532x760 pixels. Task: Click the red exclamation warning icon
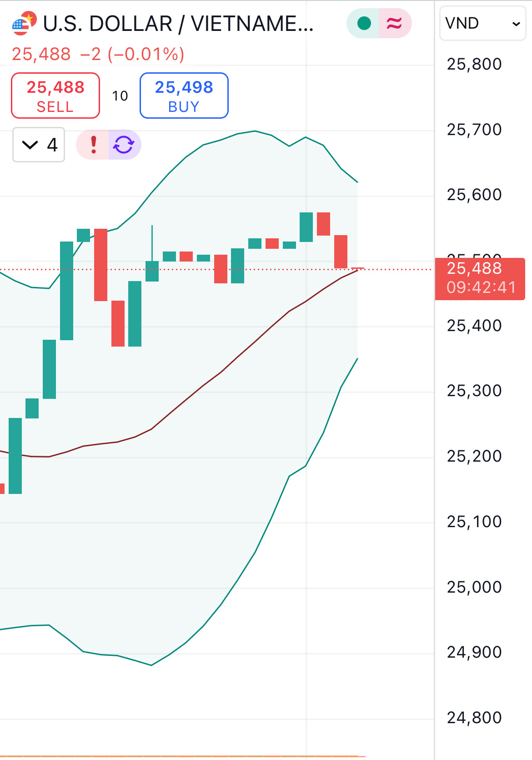[93, 145]
